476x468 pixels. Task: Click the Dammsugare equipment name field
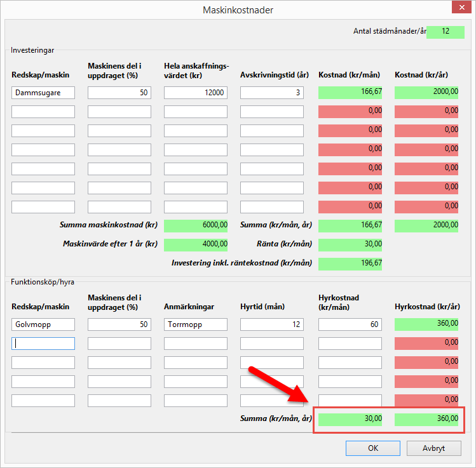(x=43, y=93)
